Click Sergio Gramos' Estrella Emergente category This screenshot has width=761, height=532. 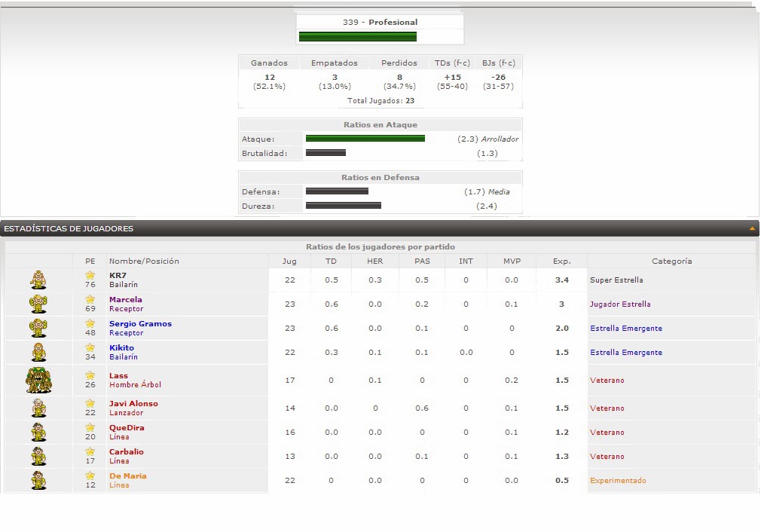coord(626,328)
